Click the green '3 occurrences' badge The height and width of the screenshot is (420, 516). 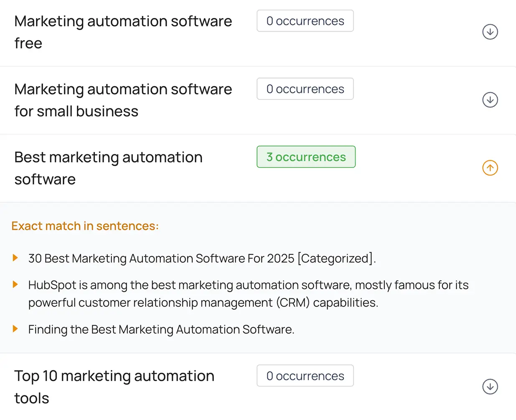click(306, 157)
